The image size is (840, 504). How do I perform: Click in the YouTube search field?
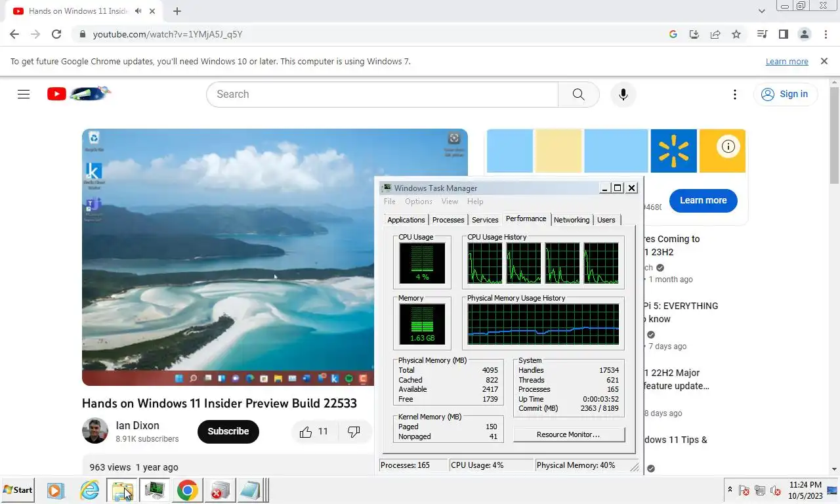382,94
